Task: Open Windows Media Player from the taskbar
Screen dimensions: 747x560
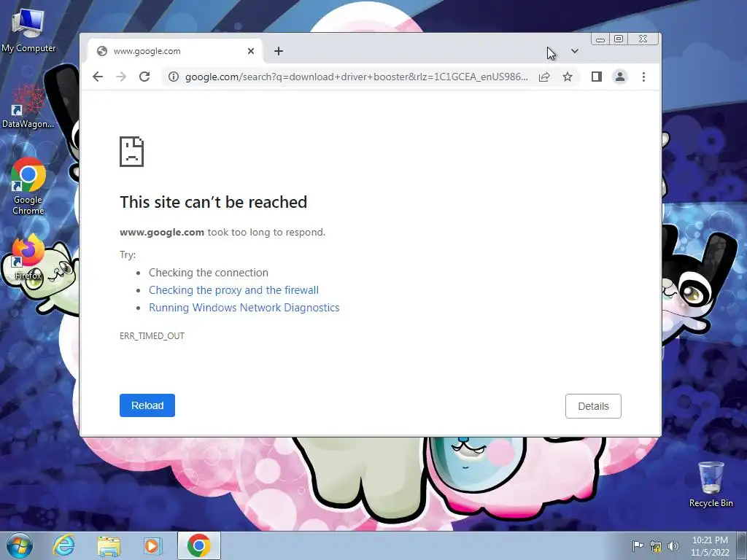Action: coord(153,545)
